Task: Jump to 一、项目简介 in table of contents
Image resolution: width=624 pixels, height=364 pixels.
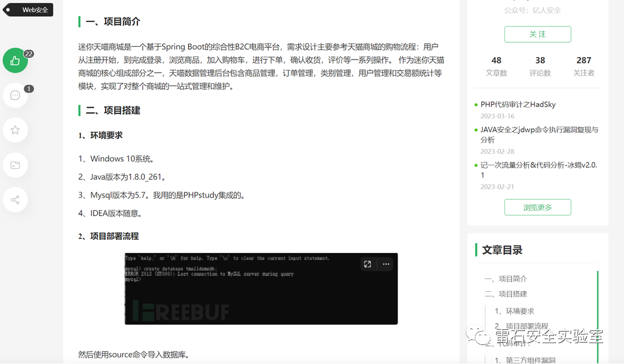Action: [x=506, y=279]
